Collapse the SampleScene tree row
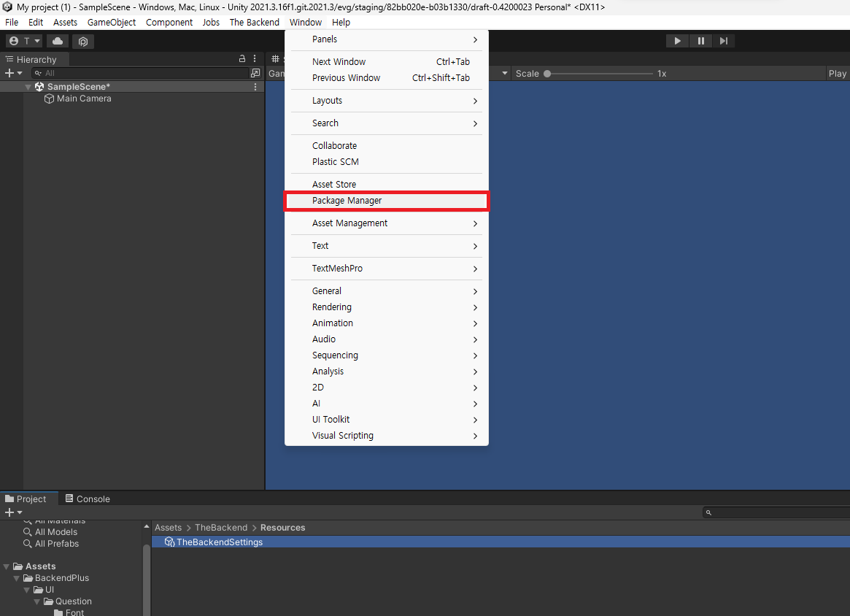Image resolution: width=850 pixels, height=616 pixels. pos(28,87)
